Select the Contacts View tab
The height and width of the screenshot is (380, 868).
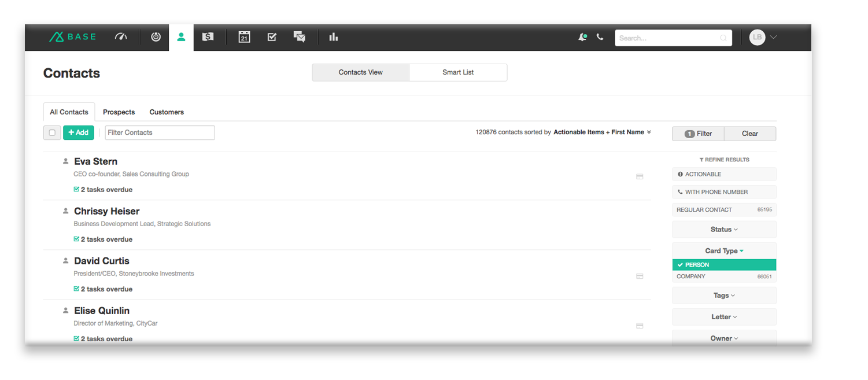click(x=361, y=72)
